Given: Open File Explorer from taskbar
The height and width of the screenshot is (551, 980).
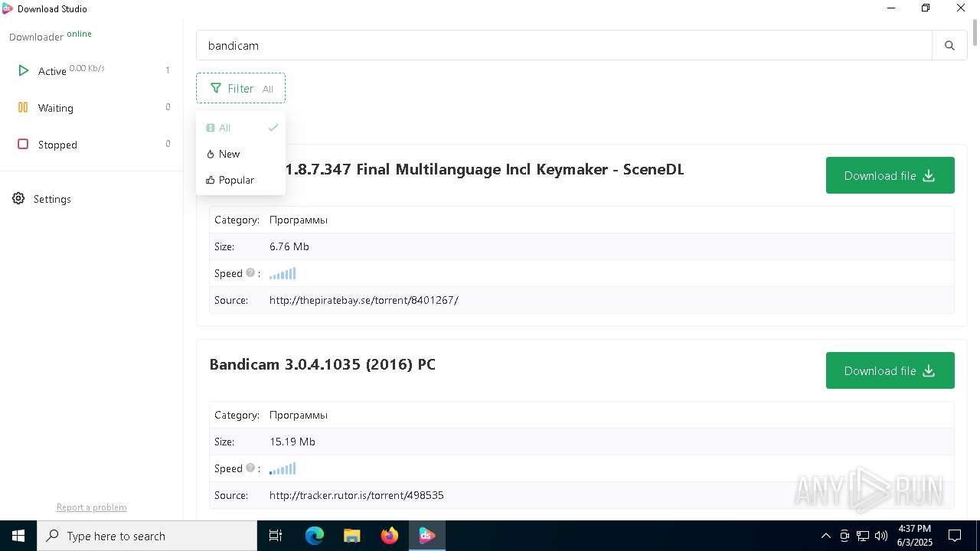Looking at the screenshot, I should click(351, 536).
